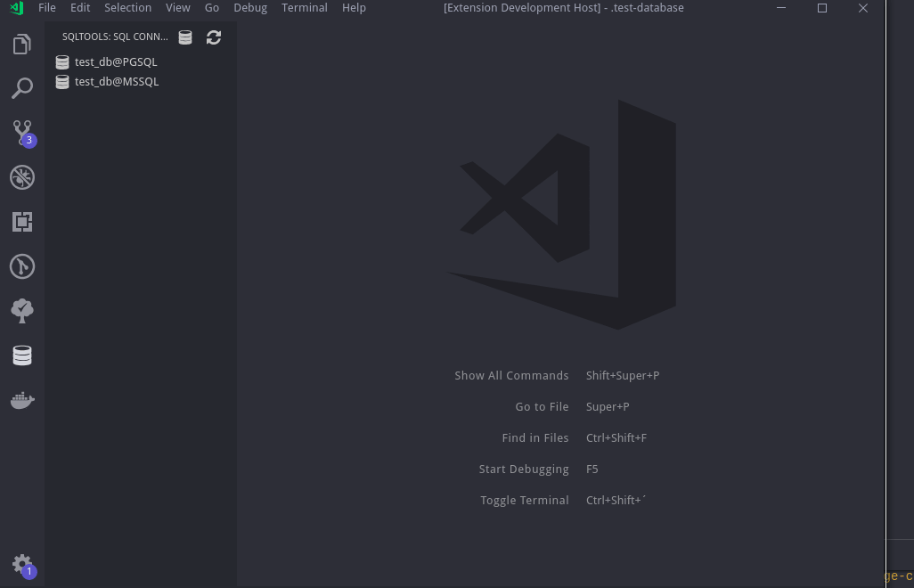This screenshot has width=914, height=588.
Task: Open the Debug view (crossed bug icon)
Action: click(x=22, y=178)
